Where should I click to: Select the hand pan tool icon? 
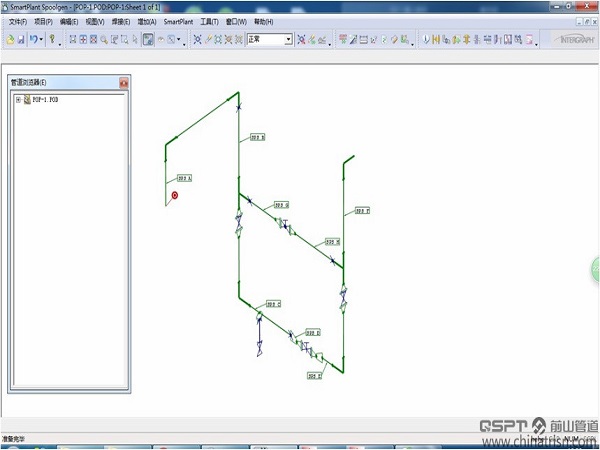(x=161, y=39)
